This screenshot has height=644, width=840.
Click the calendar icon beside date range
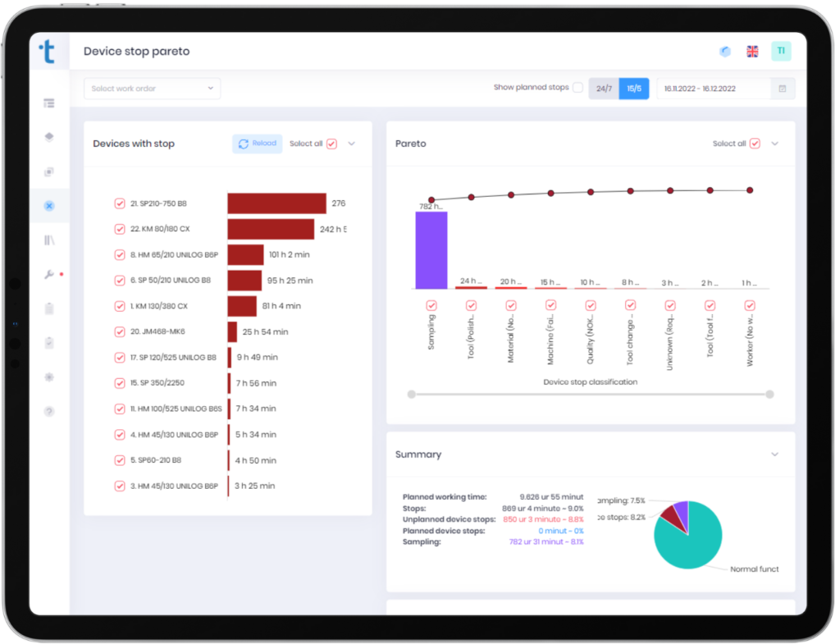coord(782,89)
